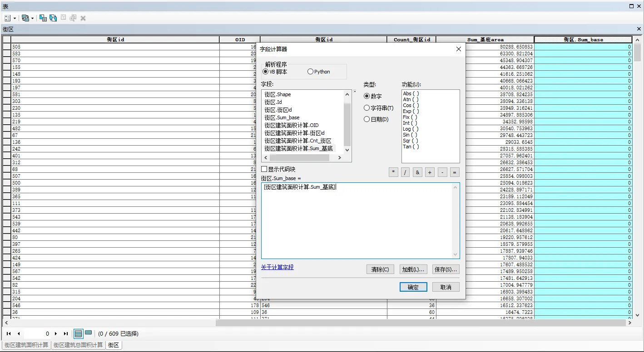The height and width of the screenshot is (352, 644).
Task: Expand the Related Tables dropdown arrow
Action: tap(32, 19)
